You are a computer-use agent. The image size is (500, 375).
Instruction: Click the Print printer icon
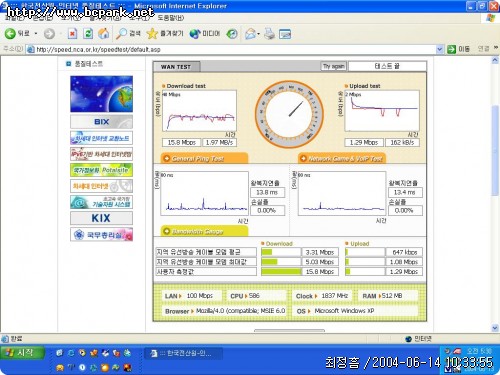point(269,34)
